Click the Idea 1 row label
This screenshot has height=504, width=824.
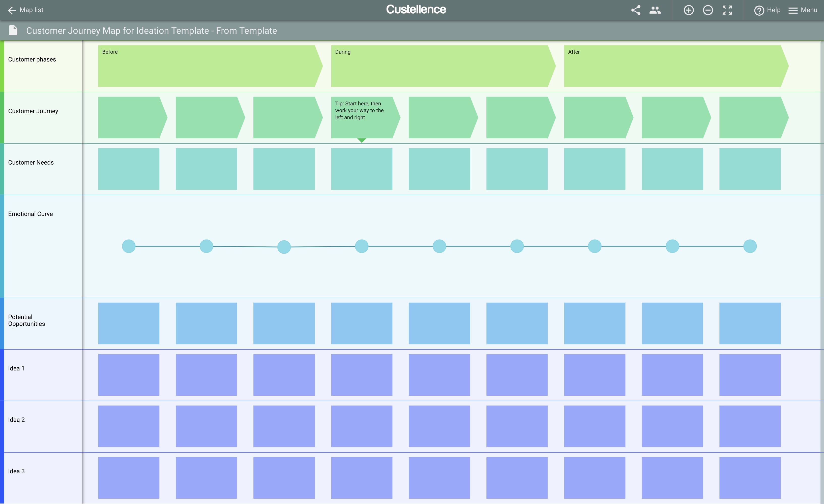16,368
